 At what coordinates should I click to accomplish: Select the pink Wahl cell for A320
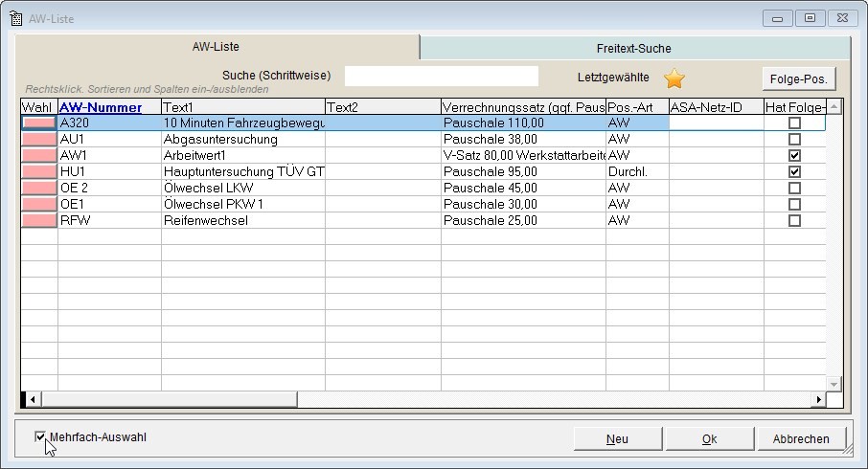[x=39, y=123]
